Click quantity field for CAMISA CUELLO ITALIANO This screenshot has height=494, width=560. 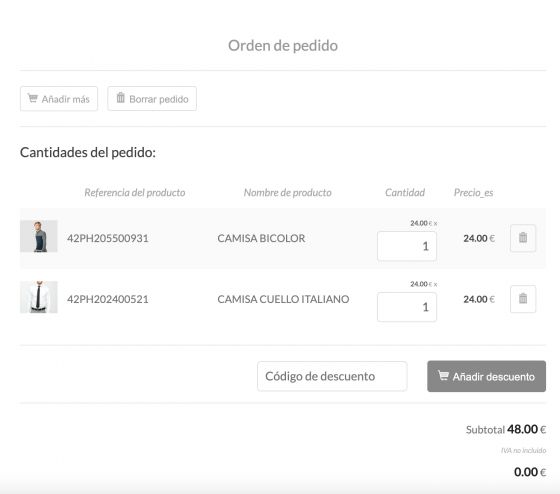[407, 307]
